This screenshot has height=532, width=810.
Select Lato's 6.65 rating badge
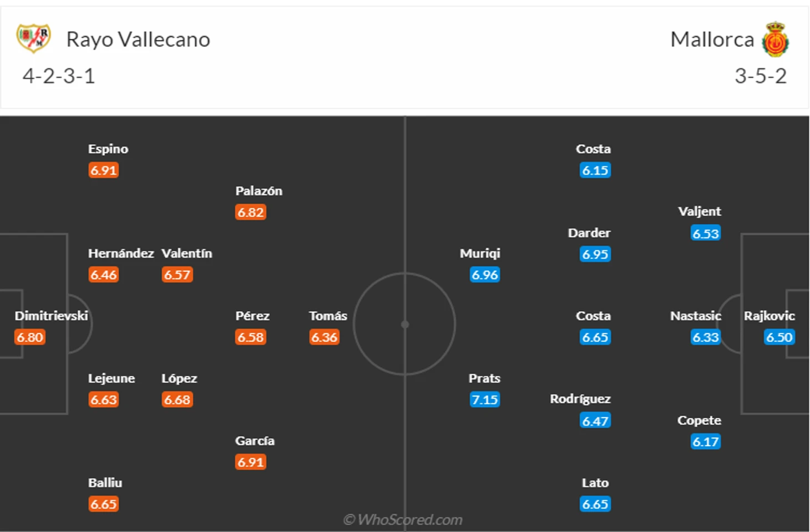(x=595, y=504)
